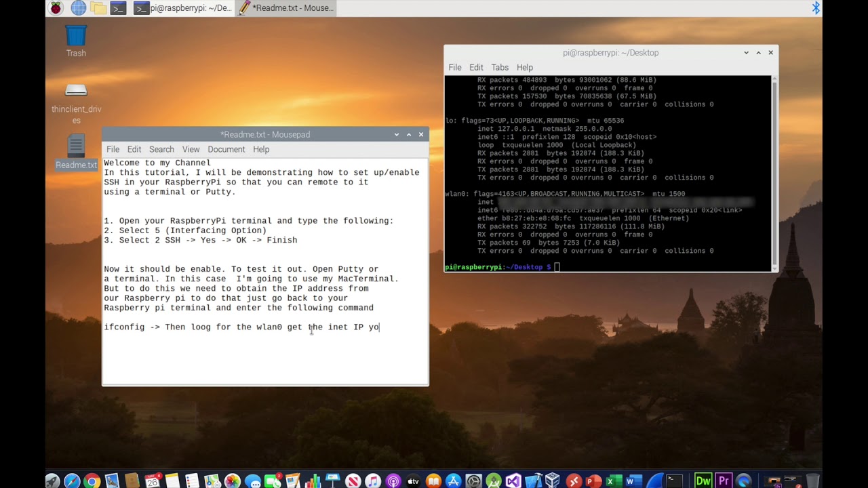Screen dimensions: 868x488
Task: Select the Trash desktop icon
Action: [x=76, y=41]
